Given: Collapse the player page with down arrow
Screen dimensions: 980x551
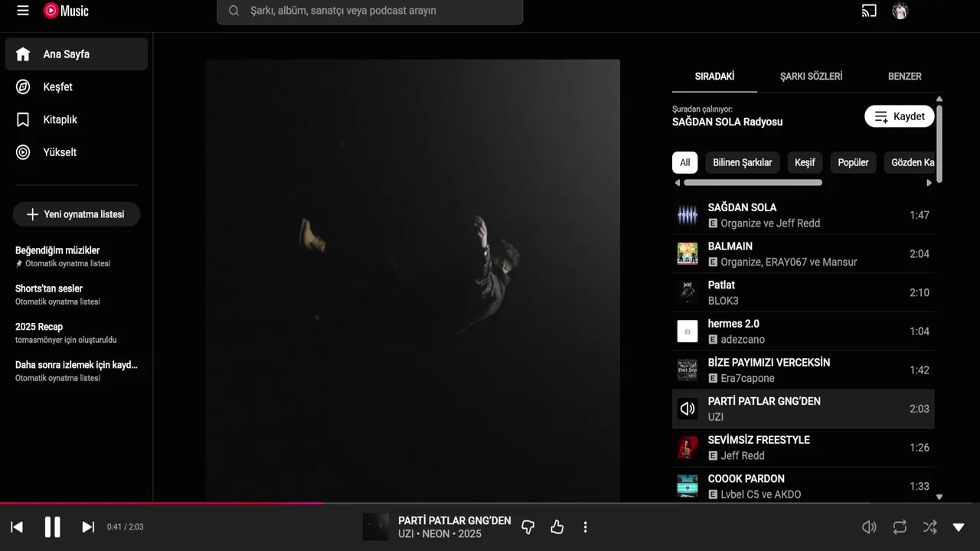Looking at the screenshot, I should point(959,527).
